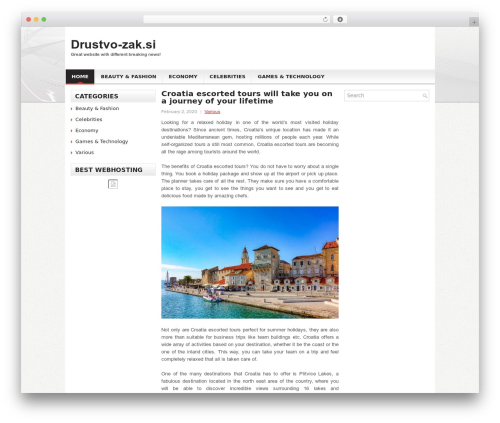Screen dimensions: 500x423
Task: Open a new tab with the plus button
Action: tap(474, 22)
